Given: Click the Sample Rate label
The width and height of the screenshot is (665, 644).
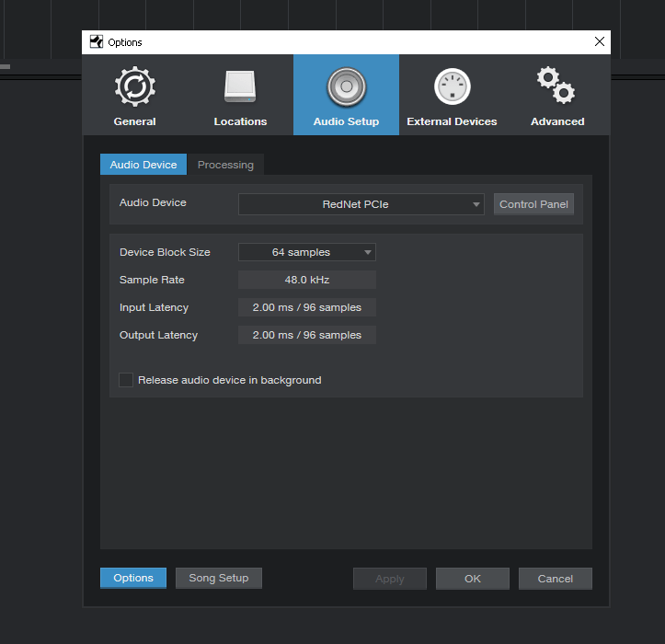Looking at the screenshot, I should click(x=152, y=280).
